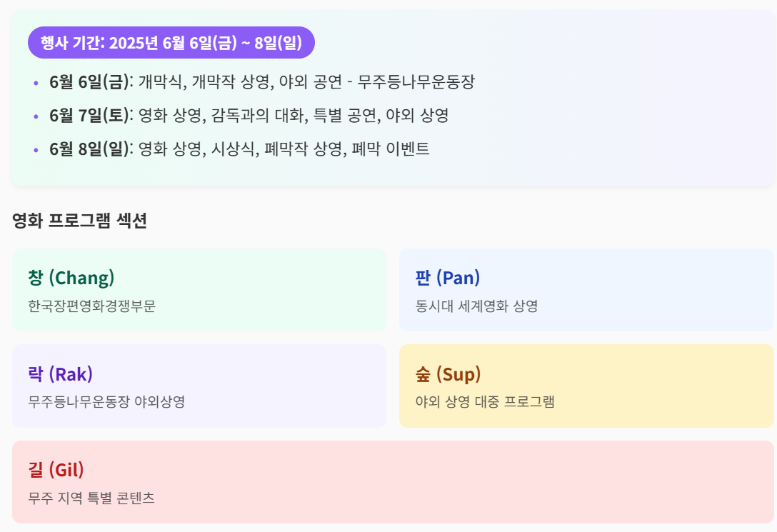
Task: Open the 창 (Chang) section card
Action: pos(199,290)
